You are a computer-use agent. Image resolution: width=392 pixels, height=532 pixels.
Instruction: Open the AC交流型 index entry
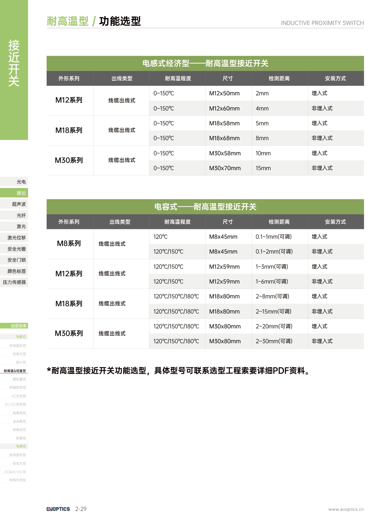point(19,396)
